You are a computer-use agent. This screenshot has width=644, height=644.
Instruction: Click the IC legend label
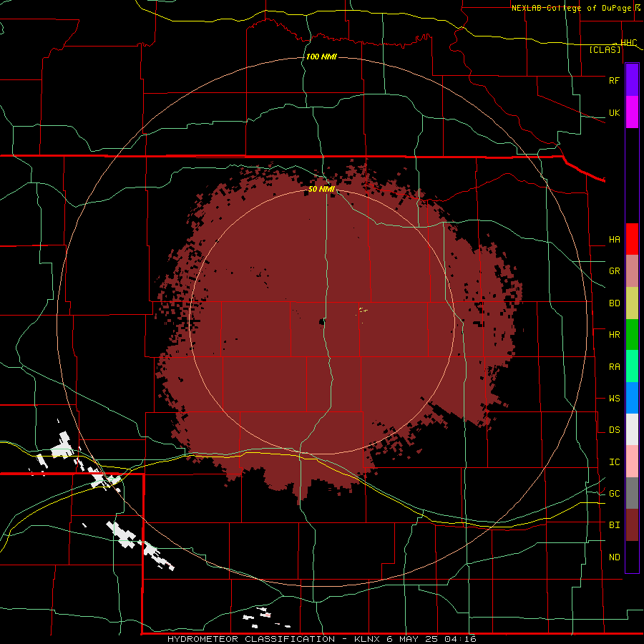pos(614,462)
